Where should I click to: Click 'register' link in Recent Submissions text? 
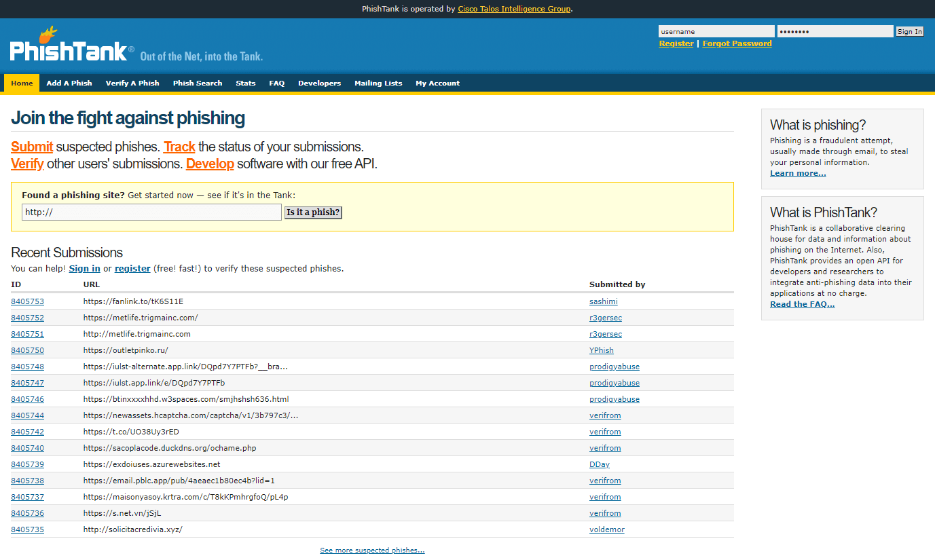pos(132,269)
